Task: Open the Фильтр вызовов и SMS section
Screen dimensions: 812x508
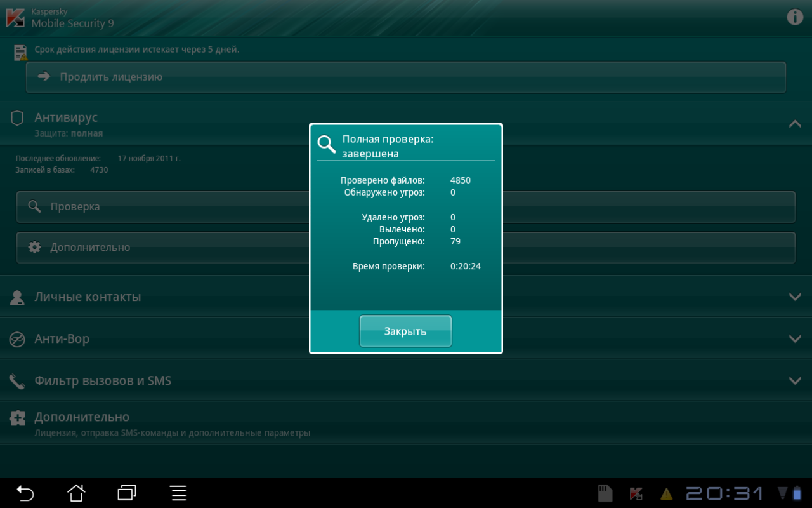Action: 406,380
